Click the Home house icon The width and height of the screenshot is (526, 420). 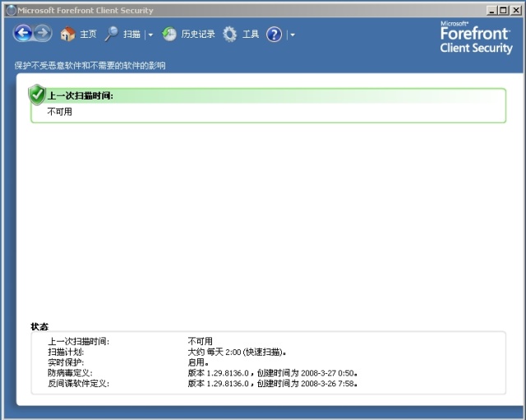pyautogui.click(x=67, y=35)
